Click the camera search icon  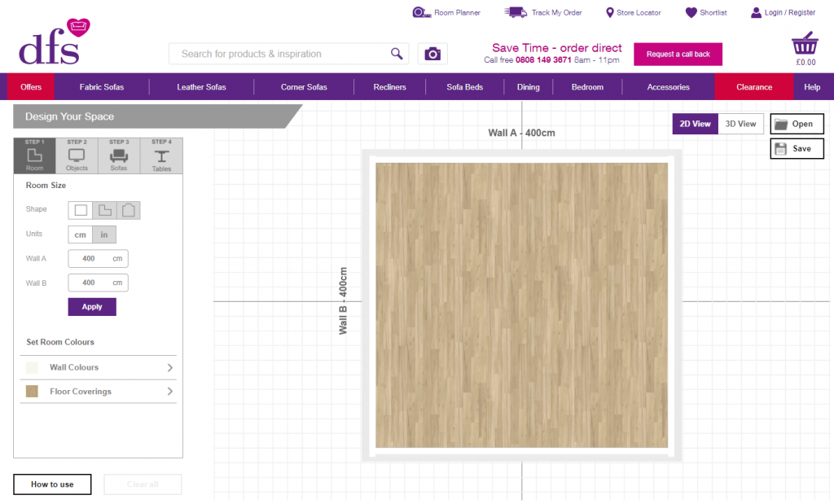(x=432, y=53)
